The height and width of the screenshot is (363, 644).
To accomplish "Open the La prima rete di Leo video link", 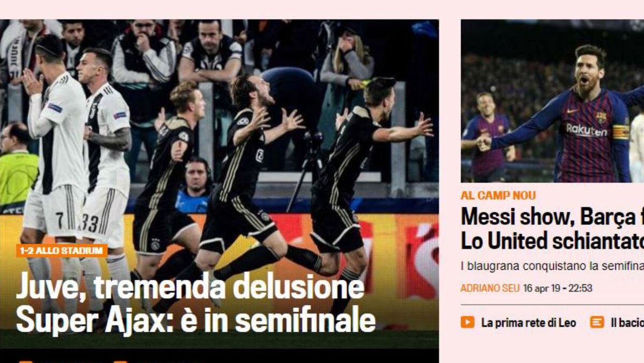I will pos(529,323).
